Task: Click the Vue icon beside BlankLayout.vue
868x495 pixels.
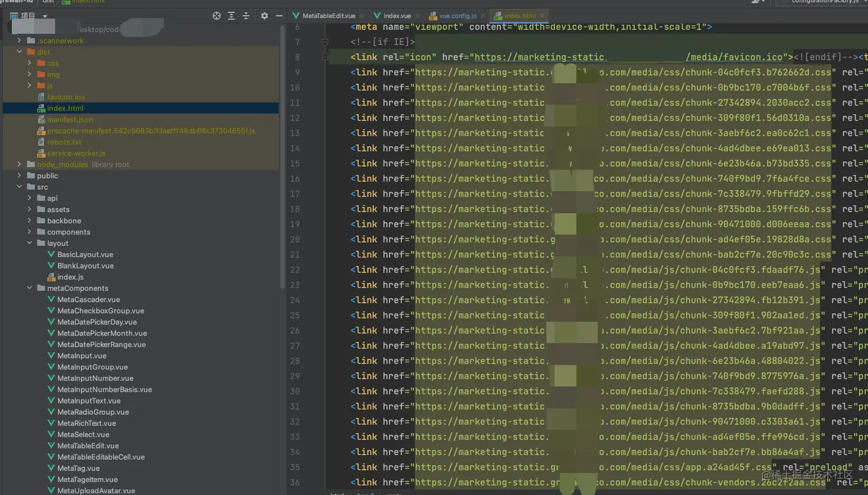Action: click(51, 266)
